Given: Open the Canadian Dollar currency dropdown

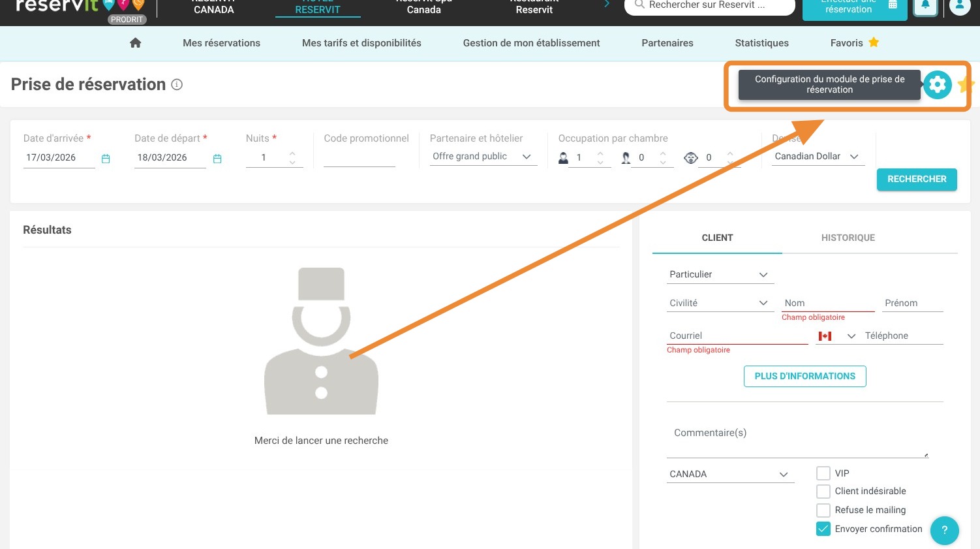Looking at the screenshot, I should (818, 157).
